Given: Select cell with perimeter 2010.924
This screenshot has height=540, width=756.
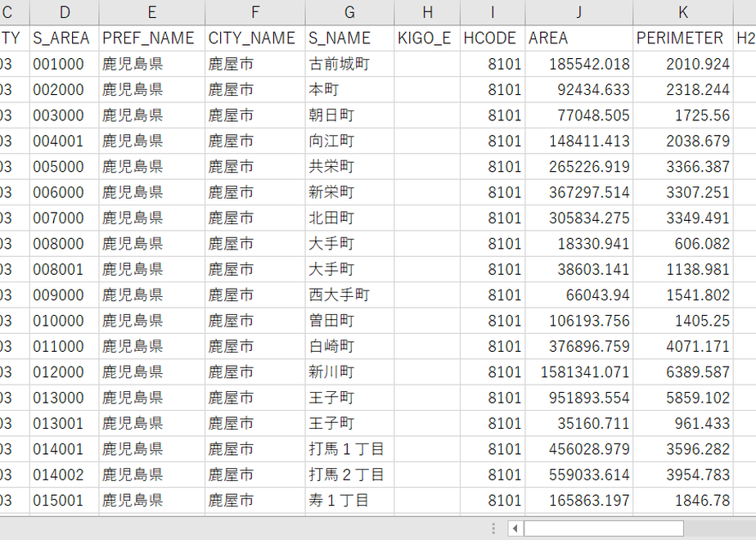Looking at the screenshot, I should (683, 64).
